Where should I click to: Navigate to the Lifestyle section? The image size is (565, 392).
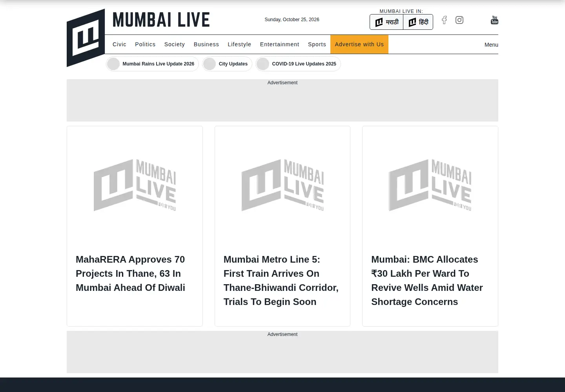(239, 44)
